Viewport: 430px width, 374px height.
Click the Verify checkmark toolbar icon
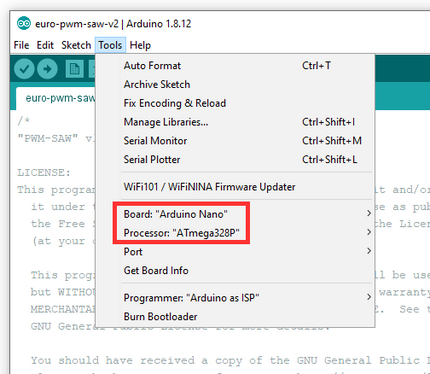point(24,69)
